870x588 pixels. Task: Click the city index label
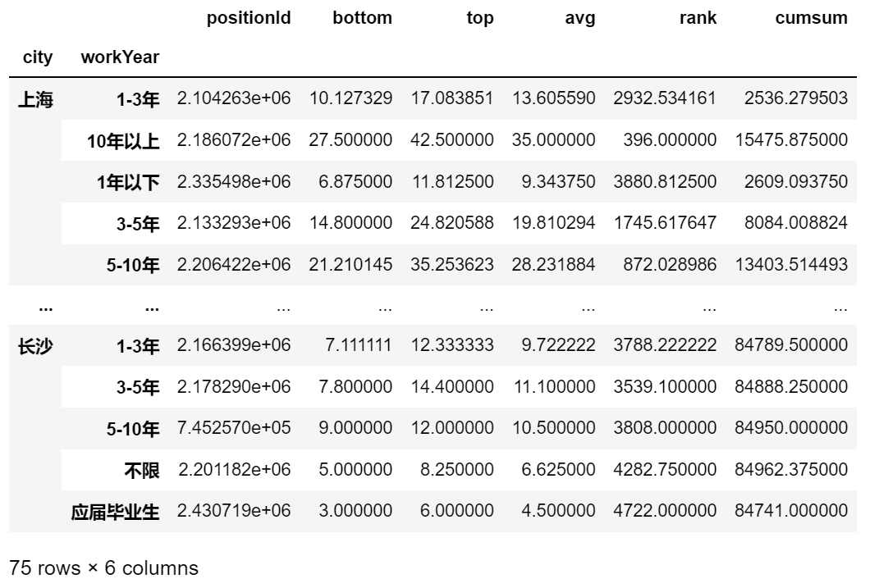[38, 57]
